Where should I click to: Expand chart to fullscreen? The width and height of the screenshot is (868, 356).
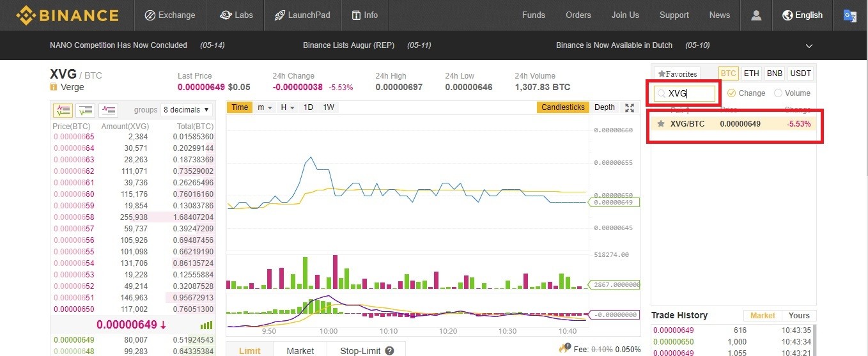(x=630, y=108)
